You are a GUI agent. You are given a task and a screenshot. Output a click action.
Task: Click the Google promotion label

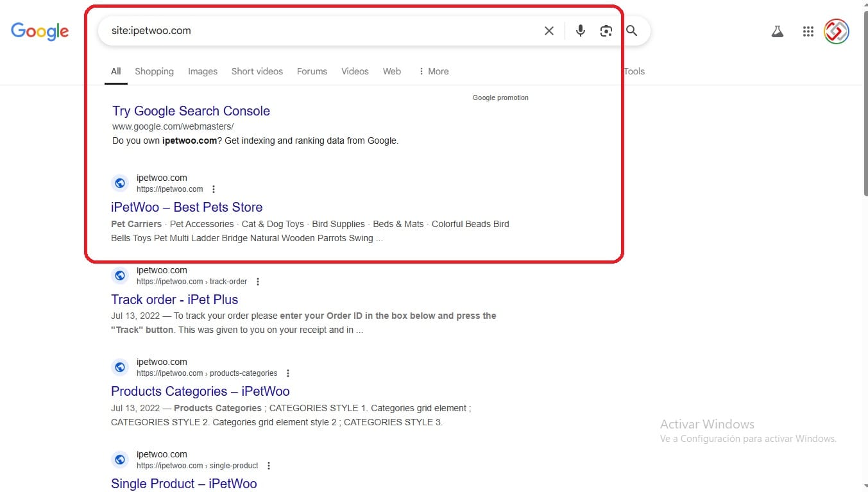point(500,98)
